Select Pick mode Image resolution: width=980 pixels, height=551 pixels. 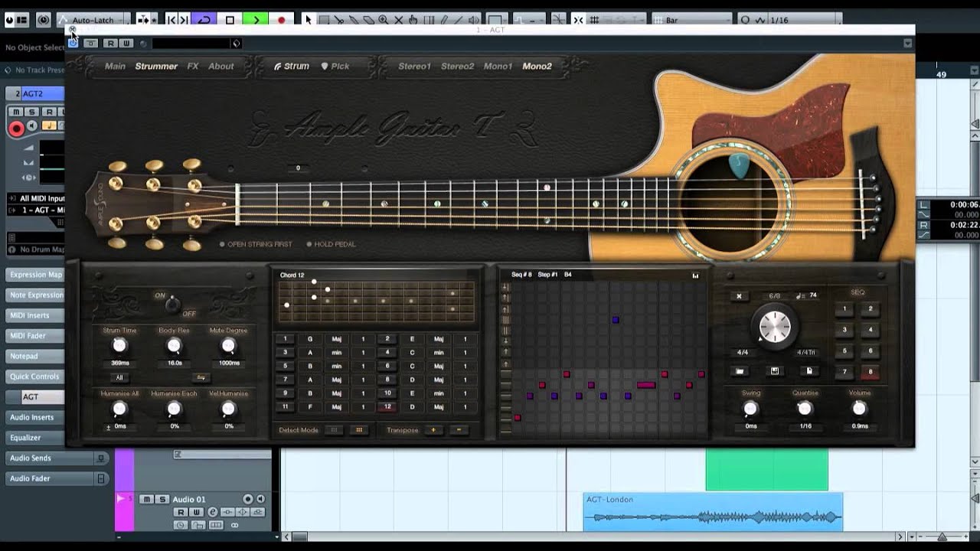tap(335, 67)
